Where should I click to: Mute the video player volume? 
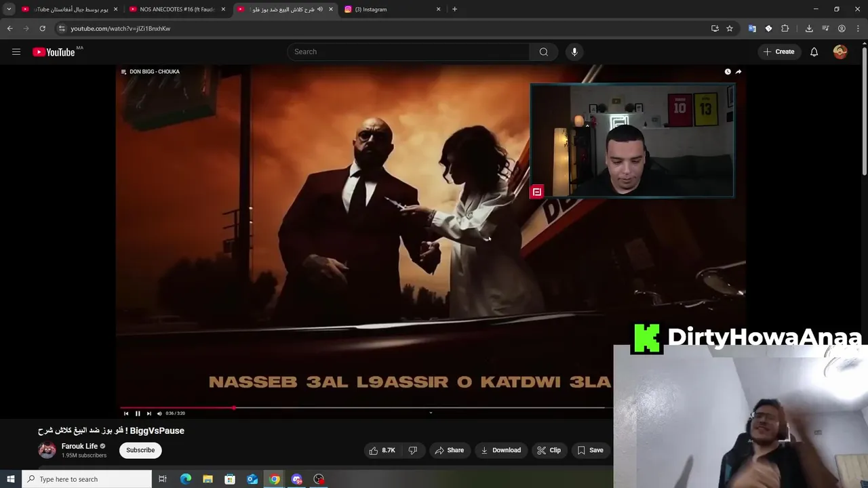[x=159, y=413]
